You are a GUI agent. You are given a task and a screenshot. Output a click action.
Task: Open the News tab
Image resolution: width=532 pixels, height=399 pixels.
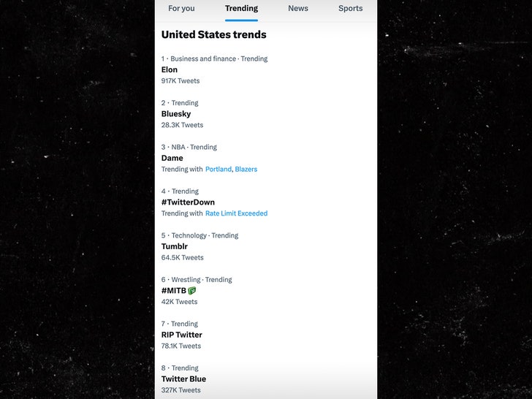[297, 9]
